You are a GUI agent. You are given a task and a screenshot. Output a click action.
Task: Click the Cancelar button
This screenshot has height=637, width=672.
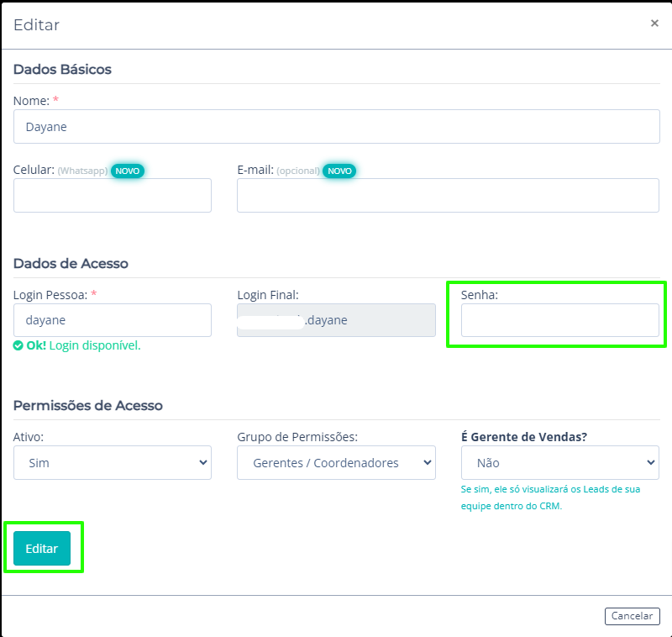click(632, 616)
